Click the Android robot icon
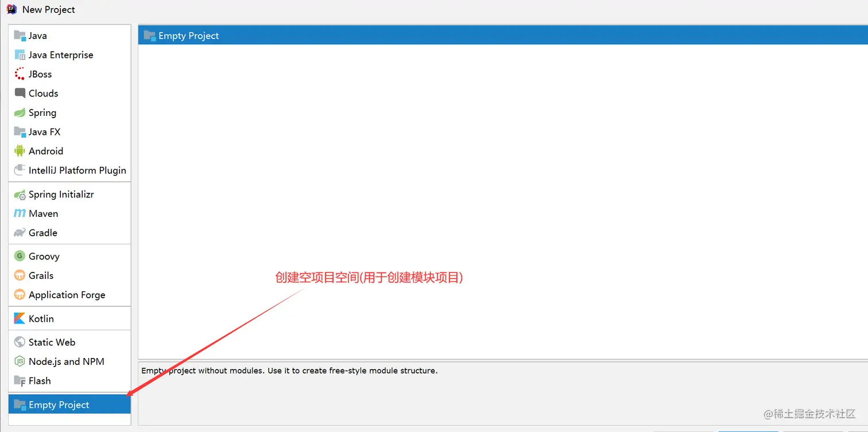This screenshot has width=868, height=432. click(20, 151)
